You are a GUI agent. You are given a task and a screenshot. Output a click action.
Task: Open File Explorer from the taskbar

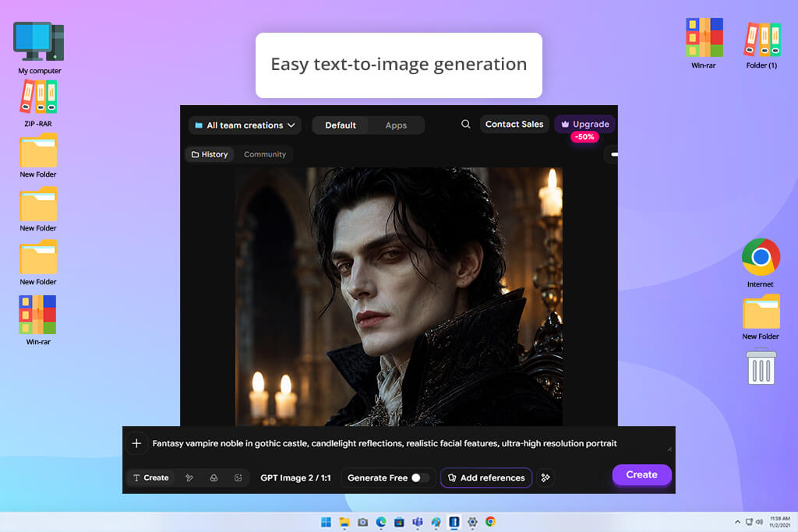coord(344,522)
